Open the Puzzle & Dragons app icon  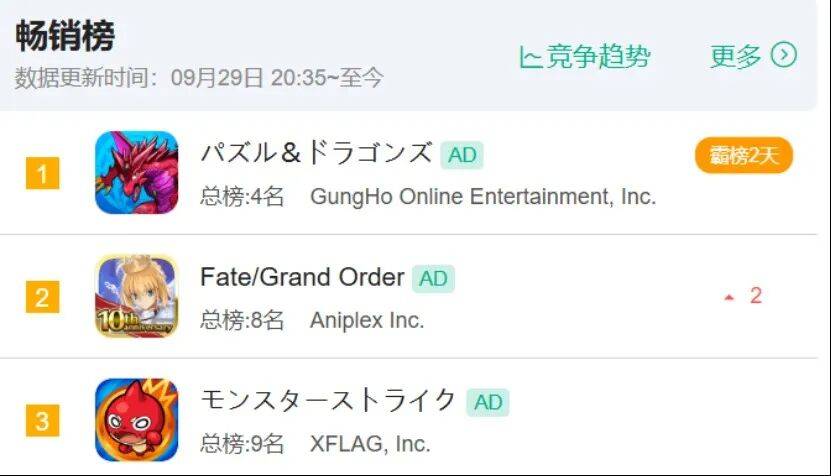click(x=137, y=173)
